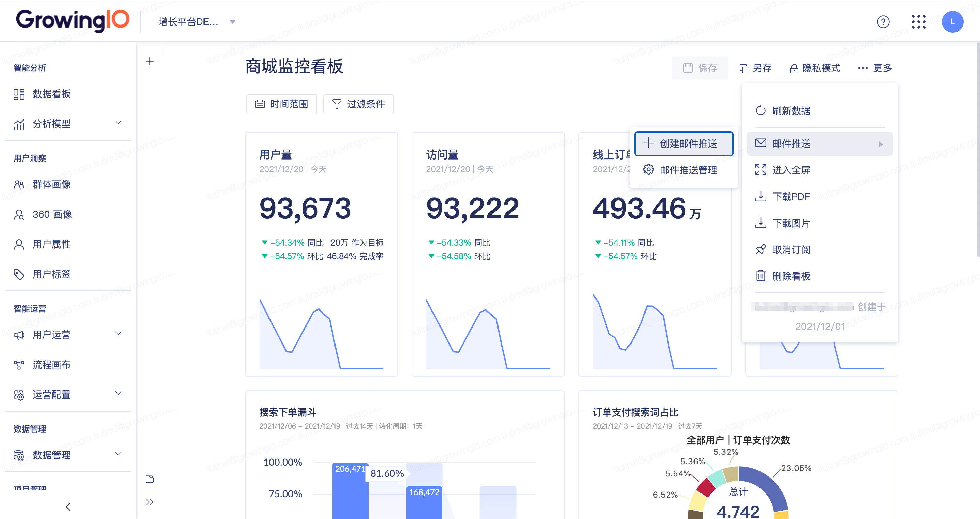Viewport: 980px width, 519px height.
Task: Click the 数据看板 dashboard icon
Action: point(19,94)
